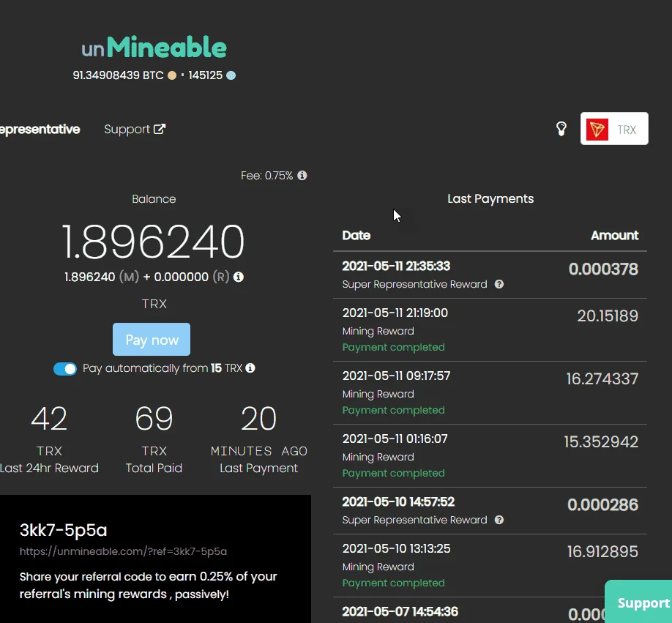The image size is (672, 623).
Task: Open the Representative menu item
Action: pos(40,129)
